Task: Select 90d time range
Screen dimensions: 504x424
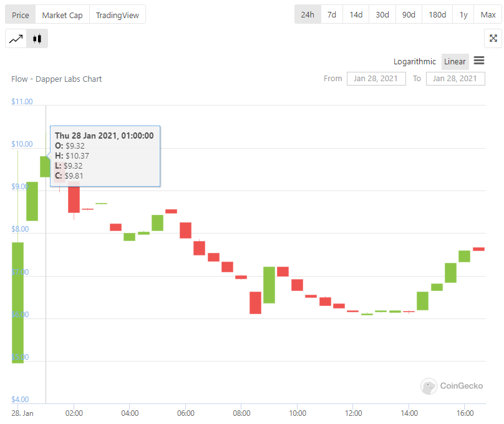Action: click(409, 14)
